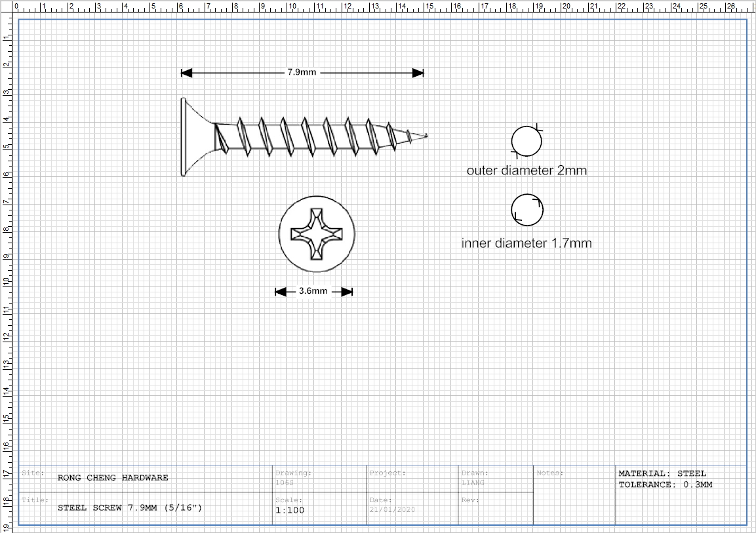
Task: Click the 'Notes:' field label
Action: pos(550,473)
